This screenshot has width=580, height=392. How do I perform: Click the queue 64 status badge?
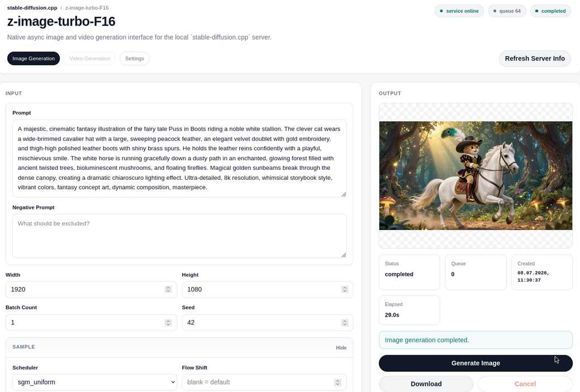(507, 11)
